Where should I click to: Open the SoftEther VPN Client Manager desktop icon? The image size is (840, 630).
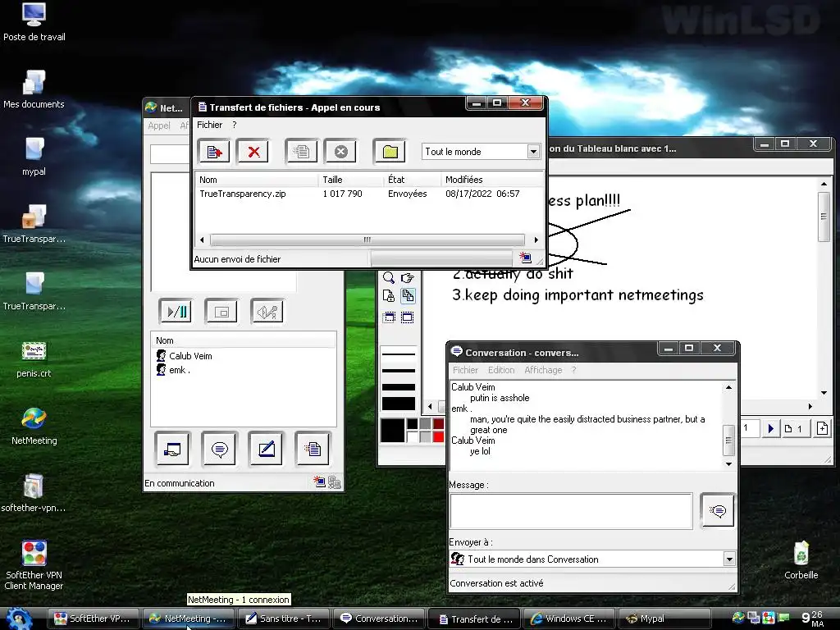34,565
